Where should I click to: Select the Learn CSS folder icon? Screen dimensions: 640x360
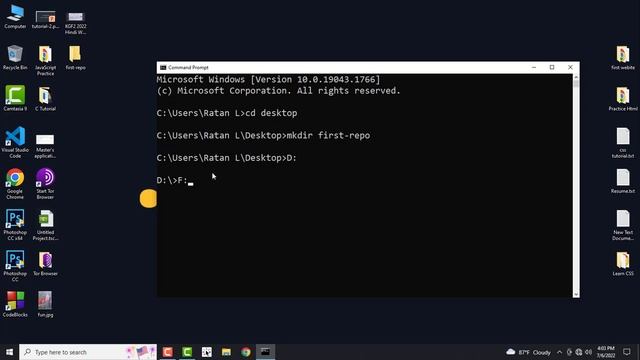click(x=623, y=264)
